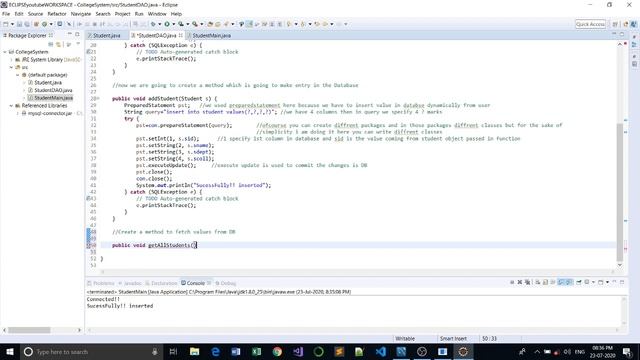Open the Navigate menu
This screenshot has height=360, width=640.
[x=81, y=14]
